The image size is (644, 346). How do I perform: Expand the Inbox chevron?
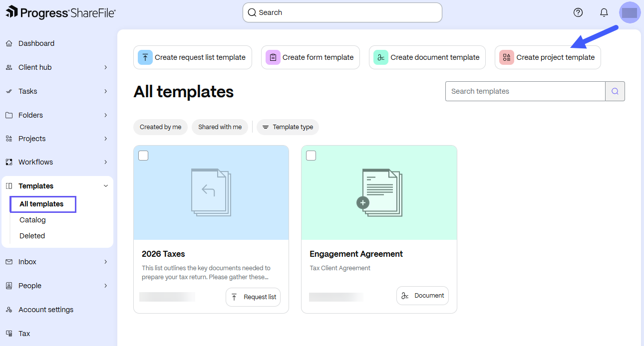click(106, 262)
